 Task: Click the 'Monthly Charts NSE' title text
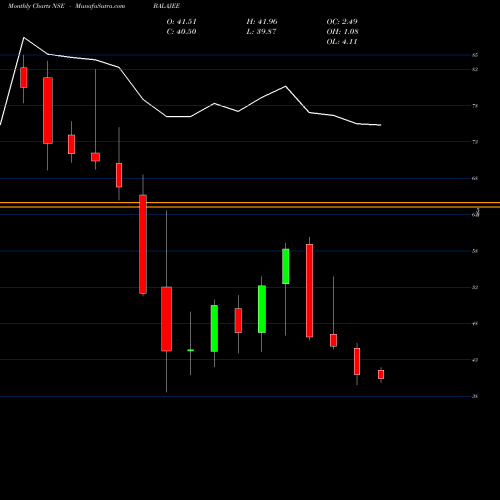(36, 6)
